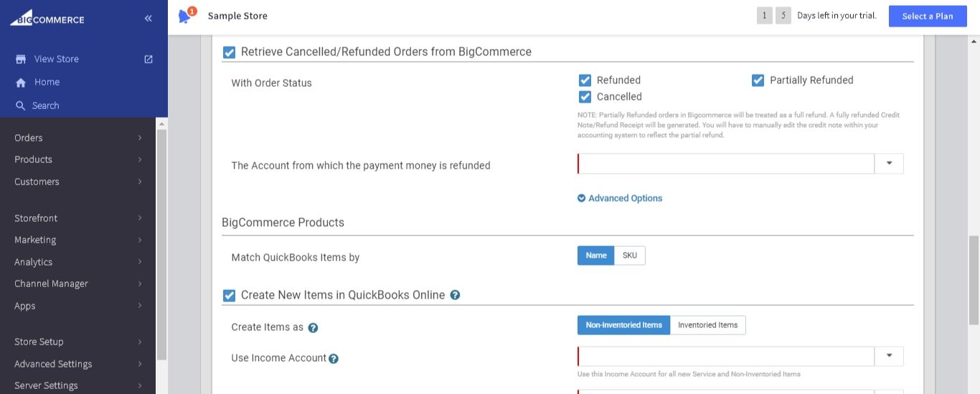Select SKU for matching QuickBooks items
This screenshot has height=394, width=980.
coord(630,255)
